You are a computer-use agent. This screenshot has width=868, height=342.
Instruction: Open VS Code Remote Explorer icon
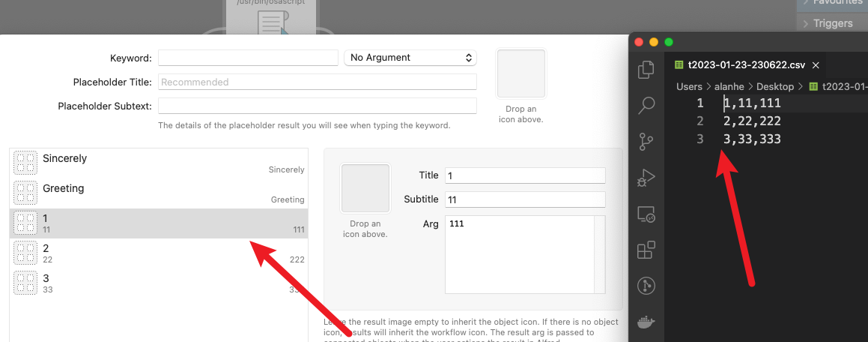[646, 214]
